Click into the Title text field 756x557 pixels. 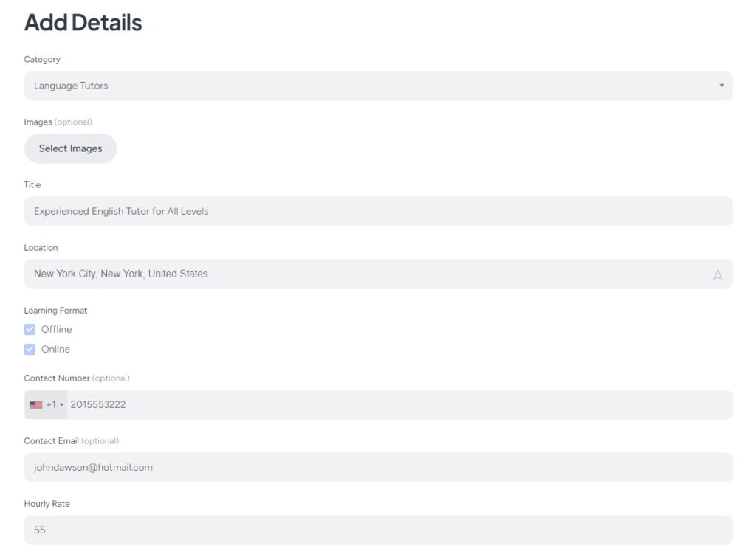point(378,212)
